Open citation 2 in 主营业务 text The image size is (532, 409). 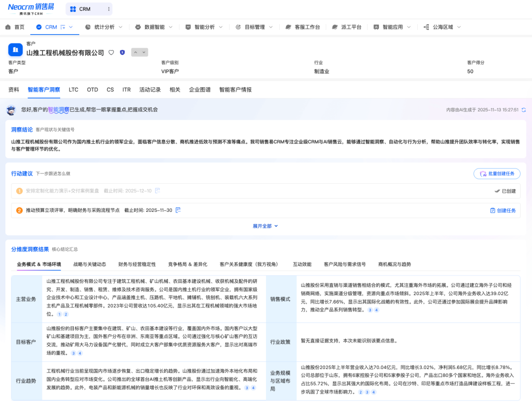point(66,314)
